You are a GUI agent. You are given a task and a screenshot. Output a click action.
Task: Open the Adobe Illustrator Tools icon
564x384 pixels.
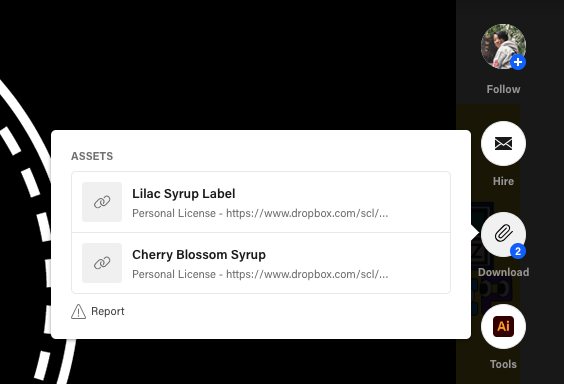503,326
